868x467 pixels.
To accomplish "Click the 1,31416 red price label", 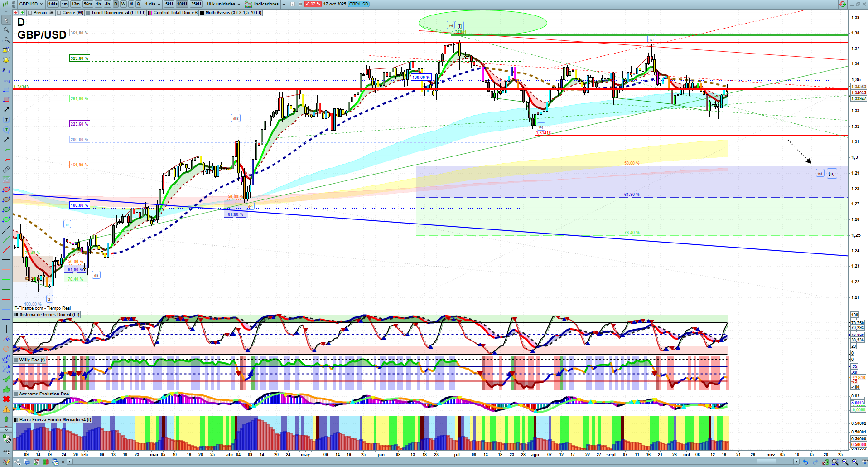I will coord(543,133).
